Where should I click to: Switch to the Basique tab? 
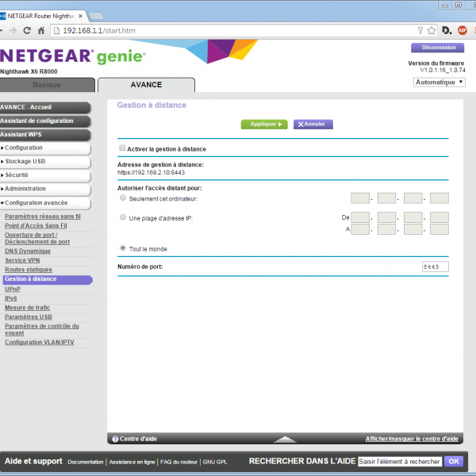pos(46,85)
